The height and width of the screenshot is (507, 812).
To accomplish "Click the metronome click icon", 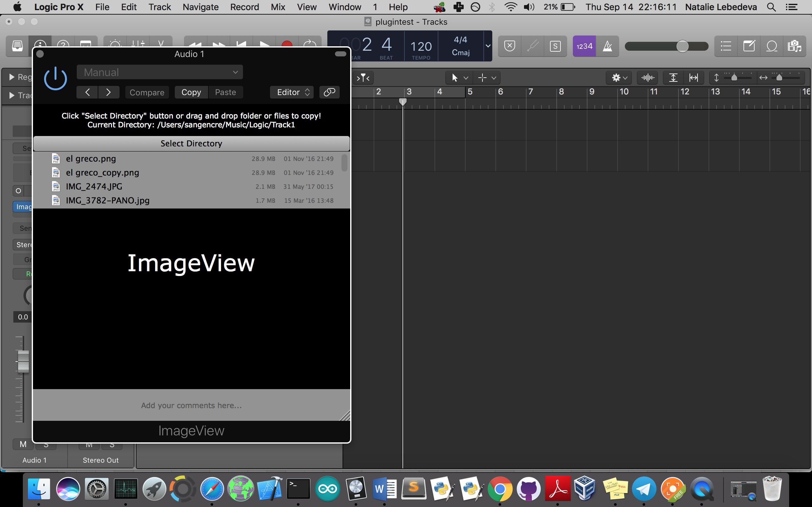I will tap(607, 46).
